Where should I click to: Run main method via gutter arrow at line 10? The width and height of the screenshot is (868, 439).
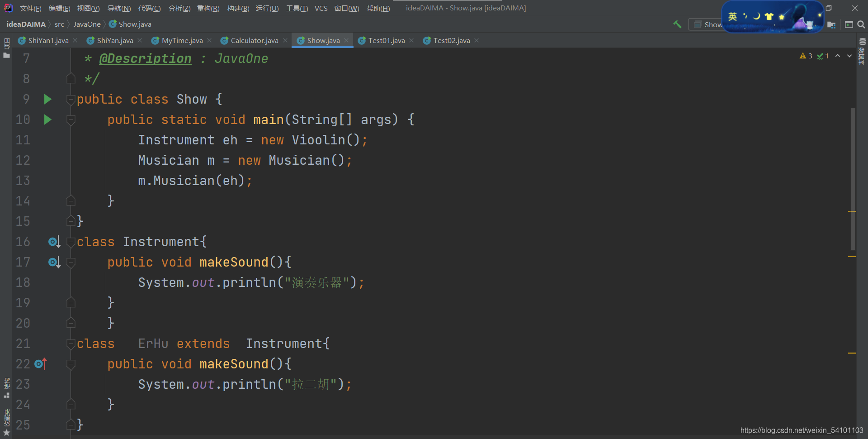tap(47, 119)
